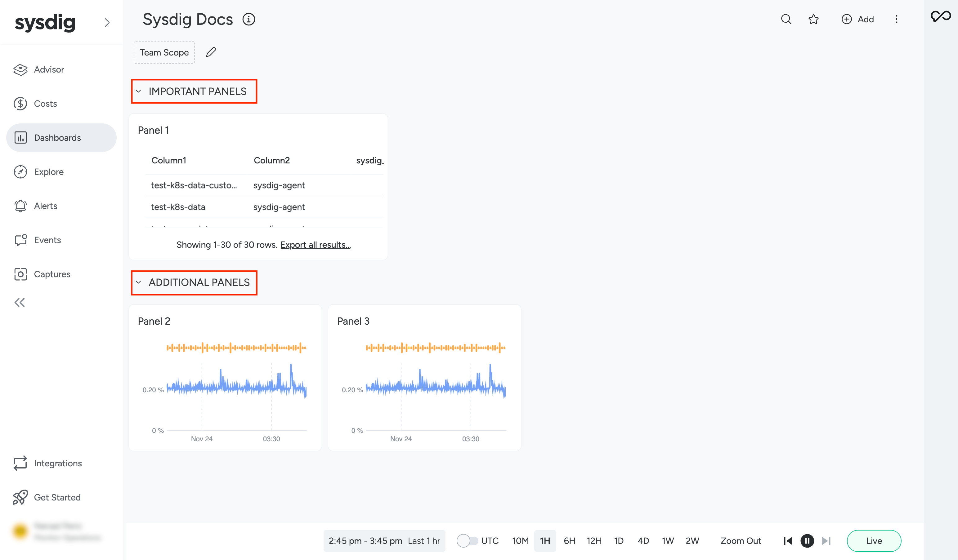Open the three-dot dashboard options menu
This screenshot has width=958, height=560.
(x=896, y=19)
